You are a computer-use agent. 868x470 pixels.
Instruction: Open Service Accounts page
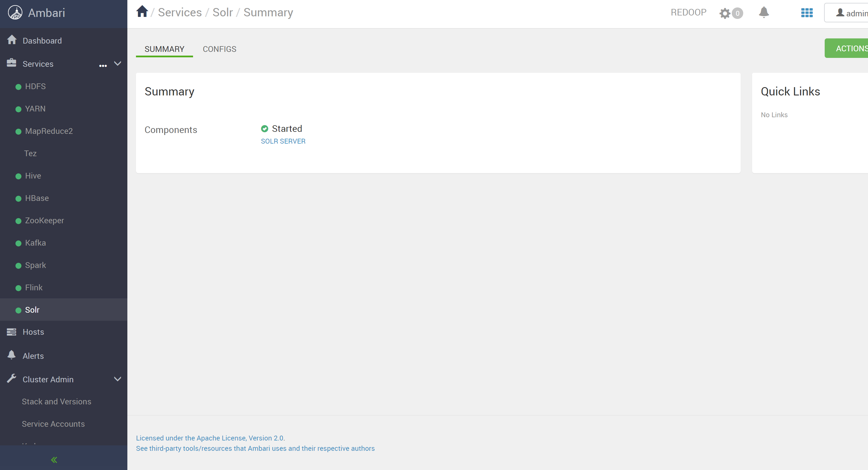53,424
